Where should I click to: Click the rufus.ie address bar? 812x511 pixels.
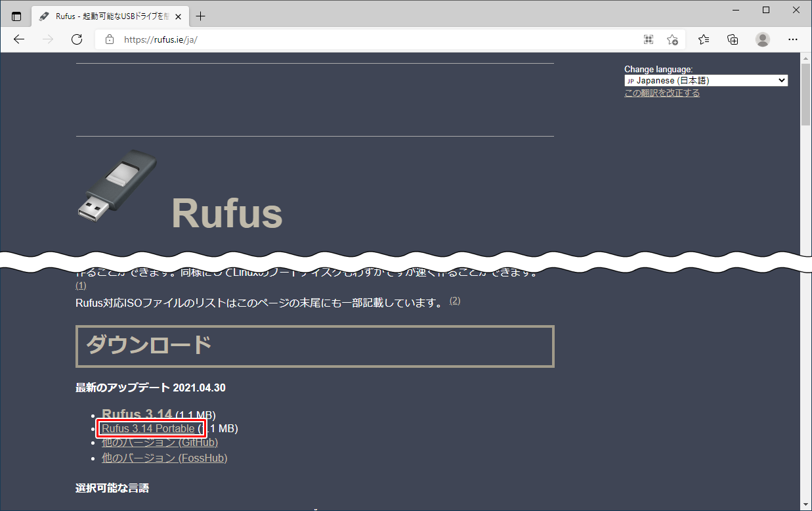coord(368,39)
